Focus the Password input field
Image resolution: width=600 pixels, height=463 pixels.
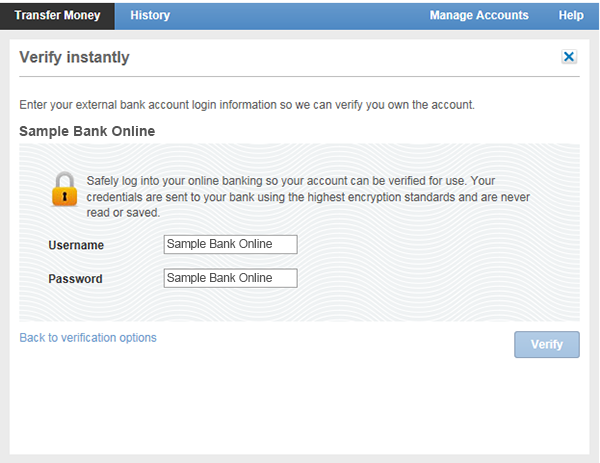[x=230, y=278]
